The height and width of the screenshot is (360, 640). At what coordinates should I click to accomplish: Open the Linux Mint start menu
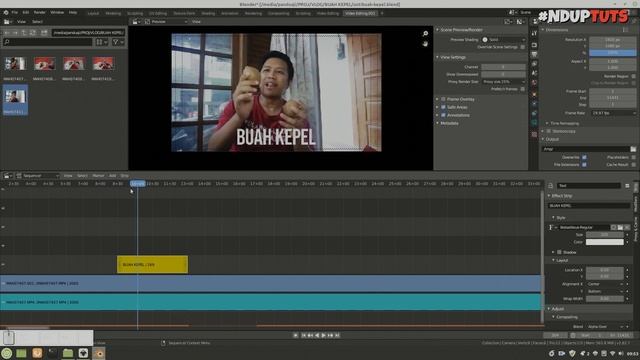tap(7, 353)
